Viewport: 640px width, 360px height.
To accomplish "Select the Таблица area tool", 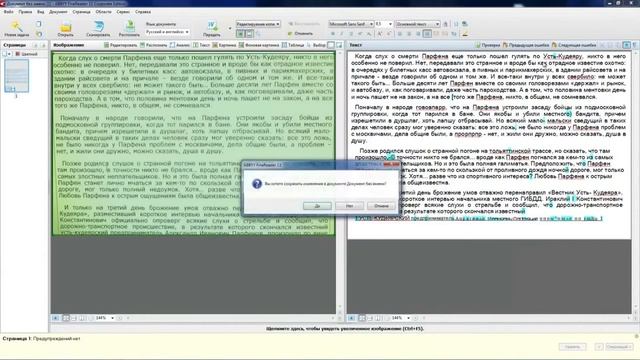I will (x=293, y=45).
